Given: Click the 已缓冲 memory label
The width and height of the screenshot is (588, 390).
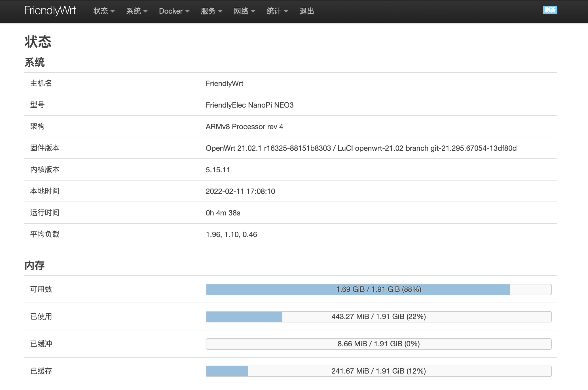Looking at the screenshot, I should click(x=41, y=344).
